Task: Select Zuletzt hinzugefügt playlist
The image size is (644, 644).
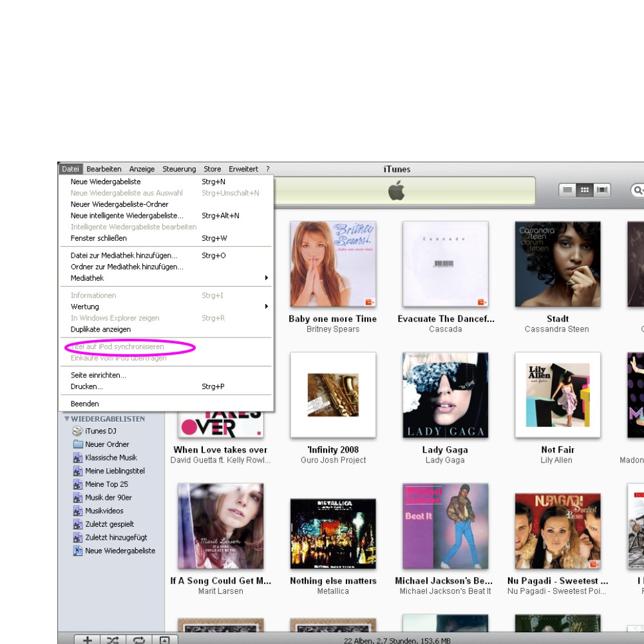Action: click(110, 537)
